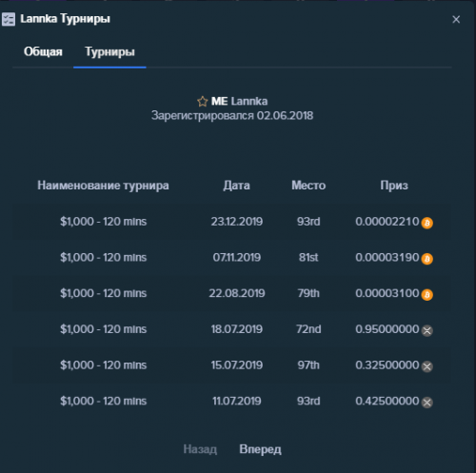The width and height of the screenshot is (476, 473).
Task: Open the tournament name in the 07.11.2019 row
Action: pos(104,257)
